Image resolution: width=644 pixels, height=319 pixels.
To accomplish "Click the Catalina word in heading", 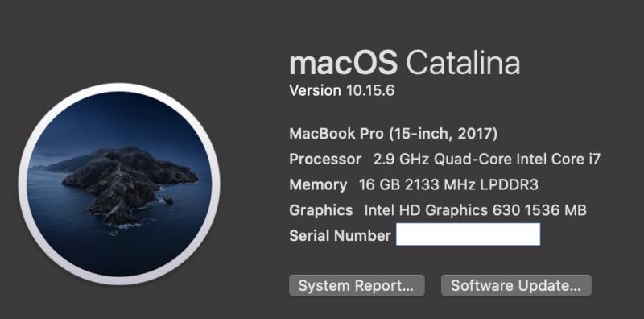I will (x=464, y=63).
